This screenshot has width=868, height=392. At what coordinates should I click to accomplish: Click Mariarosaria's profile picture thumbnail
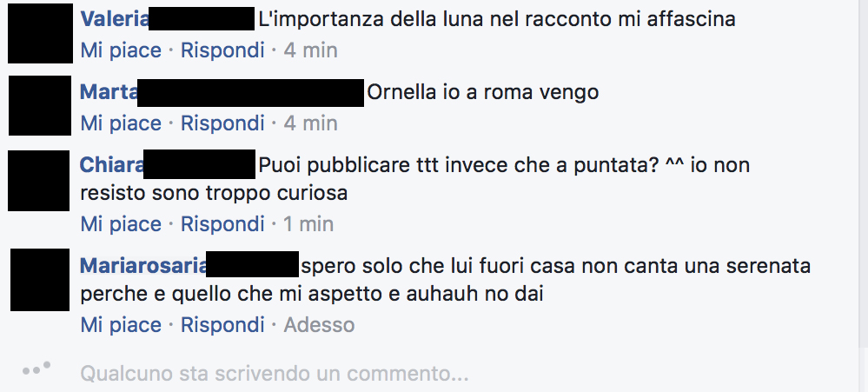[x=40, y=280]
